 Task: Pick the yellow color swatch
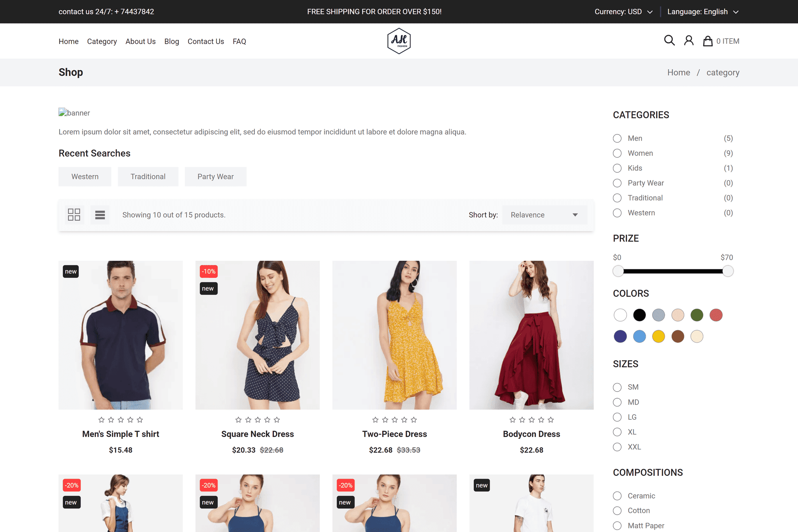pyautogui.click(x=659, y=336)
